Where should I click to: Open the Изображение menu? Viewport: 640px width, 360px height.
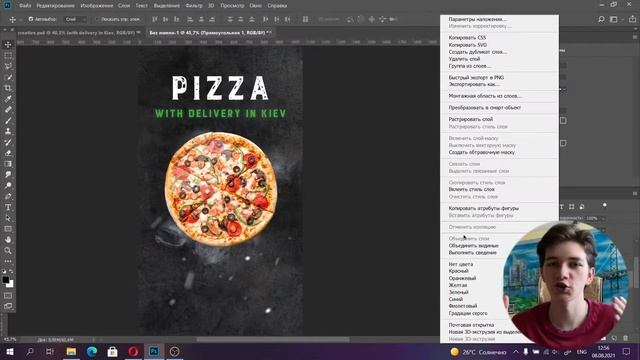pyautogui.click(x=97, y=6)
